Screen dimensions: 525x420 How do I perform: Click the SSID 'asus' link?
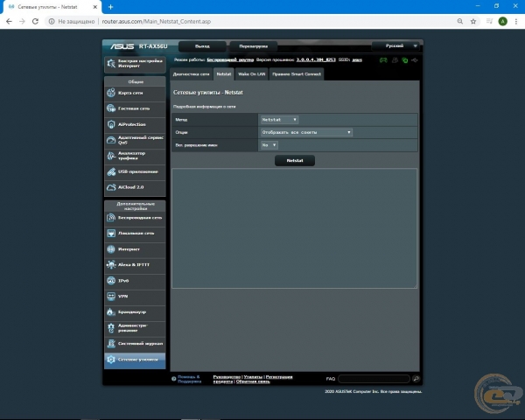357,59
